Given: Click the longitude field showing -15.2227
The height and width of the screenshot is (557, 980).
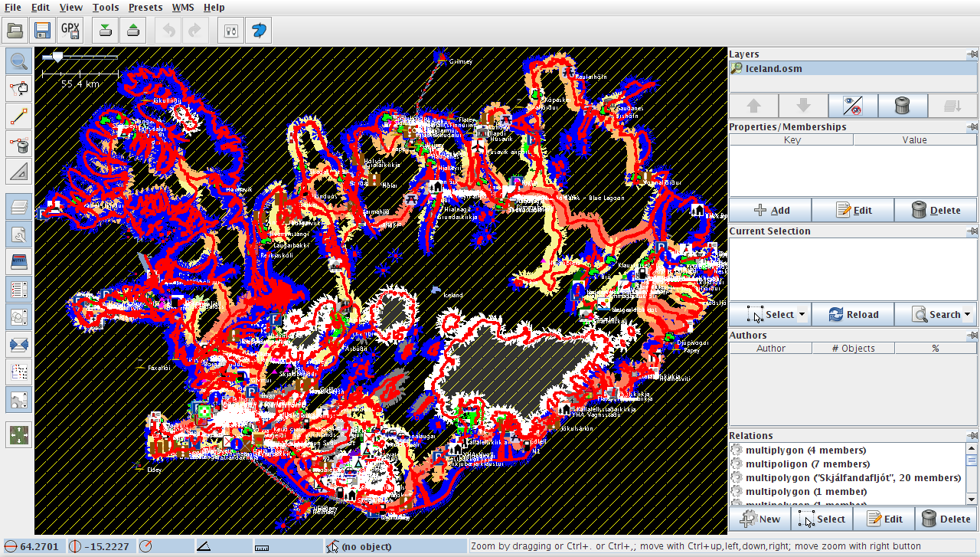Looking at the screenshot, I should [100, 546].
